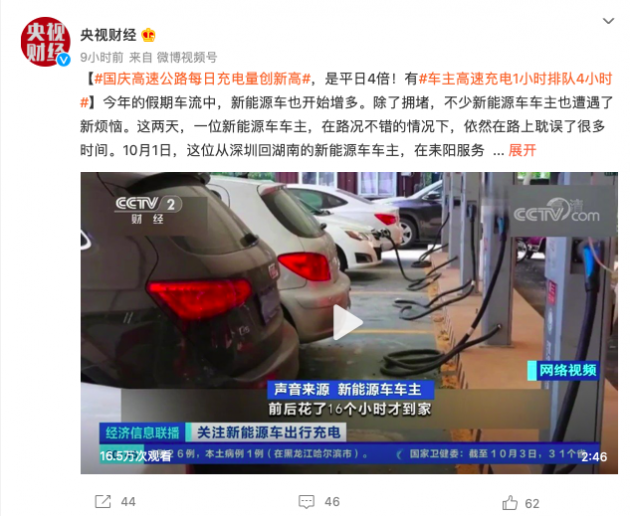Click the 2:46 video duration label
Viewport: 630px width, 516px height.
tap(594, 457)
